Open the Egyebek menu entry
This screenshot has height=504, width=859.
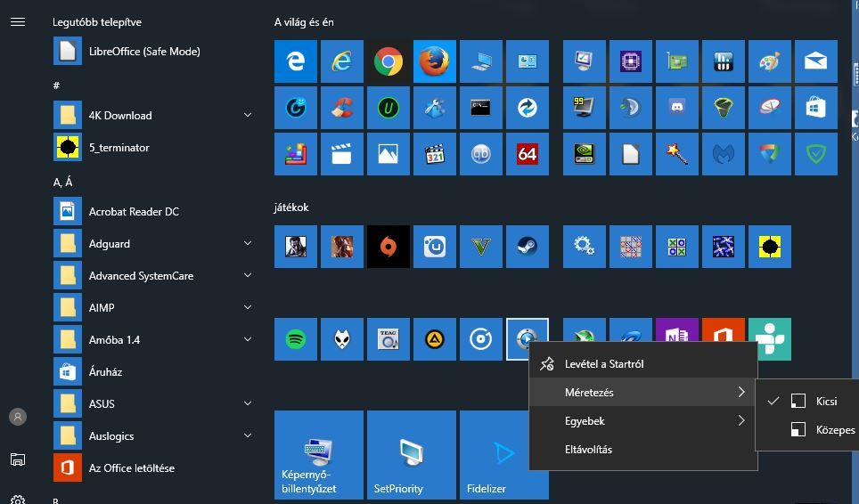(643, 421)
